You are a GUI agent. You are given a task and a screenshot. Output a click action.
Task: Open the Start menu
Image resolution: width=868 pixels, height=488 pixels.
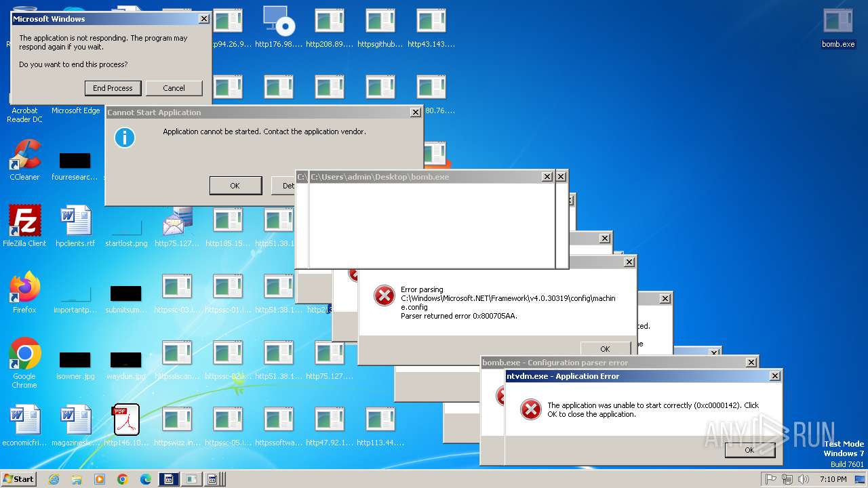(x=19, y=479)
